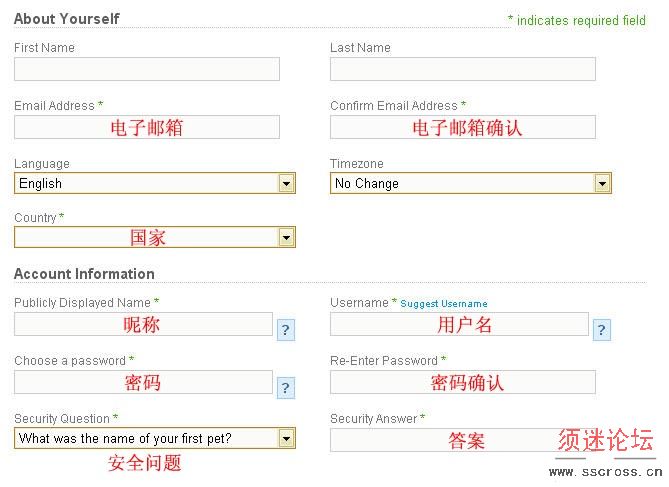Click help icon beside Choose a password
This screenshot has width=669, height=487.
tap(286, 388)
